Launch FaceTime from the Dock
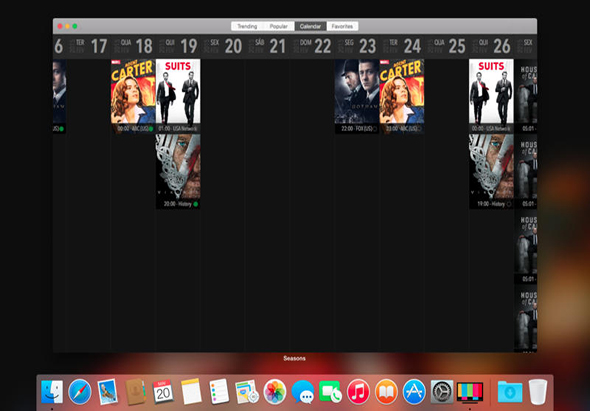This screenshot has width=590, height=411. click(330, 392)
